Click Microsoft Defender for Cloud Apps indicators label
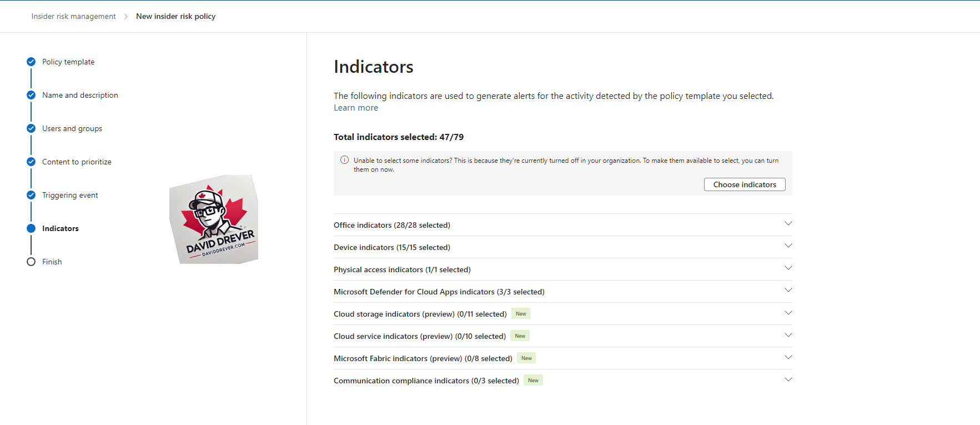The width and height of the screenshot is (980, 425). coord(439,292)
